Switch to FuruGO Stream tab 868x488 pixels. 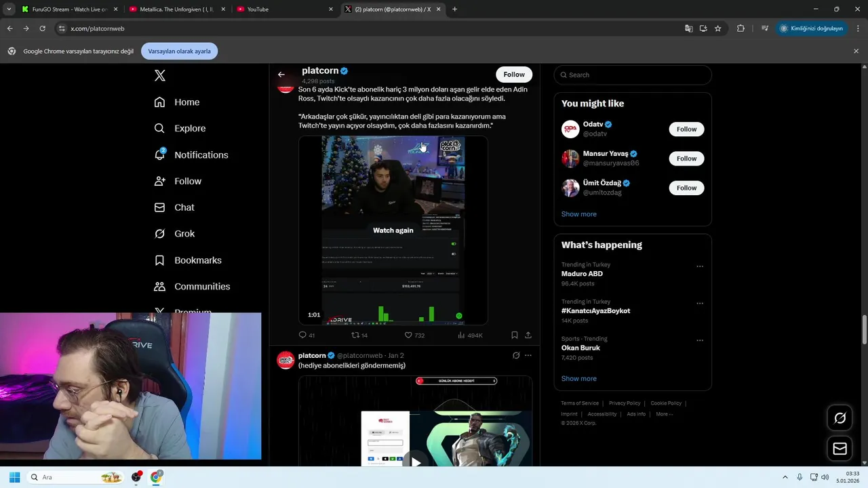coord(70,9)
